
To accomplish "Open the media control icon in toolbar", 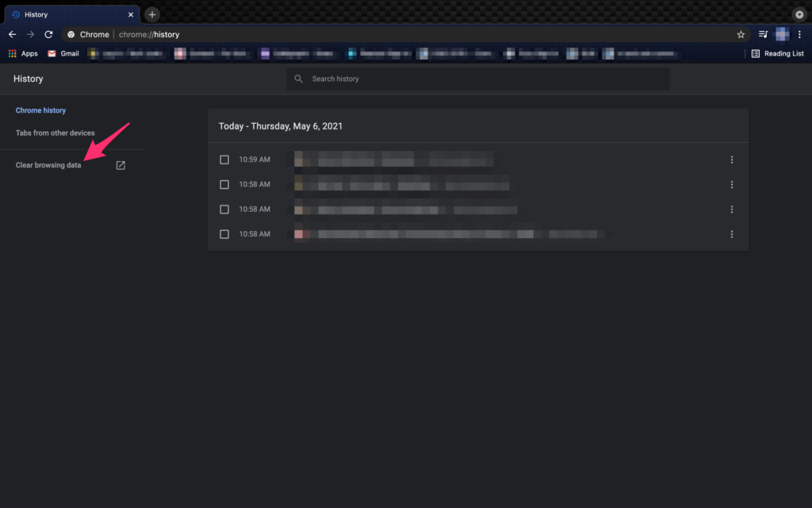I will (763, 34).
